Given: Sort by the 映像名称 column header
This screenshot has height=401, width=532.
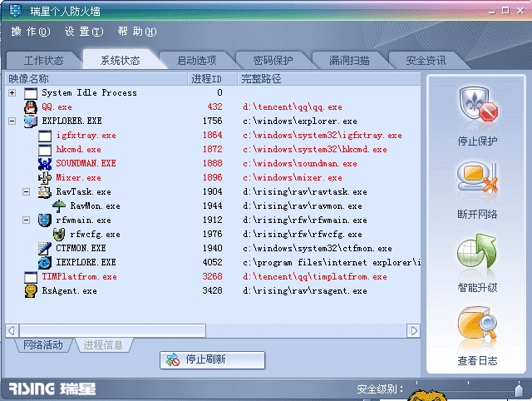Looking at the screenshot, I should [96, 79].
